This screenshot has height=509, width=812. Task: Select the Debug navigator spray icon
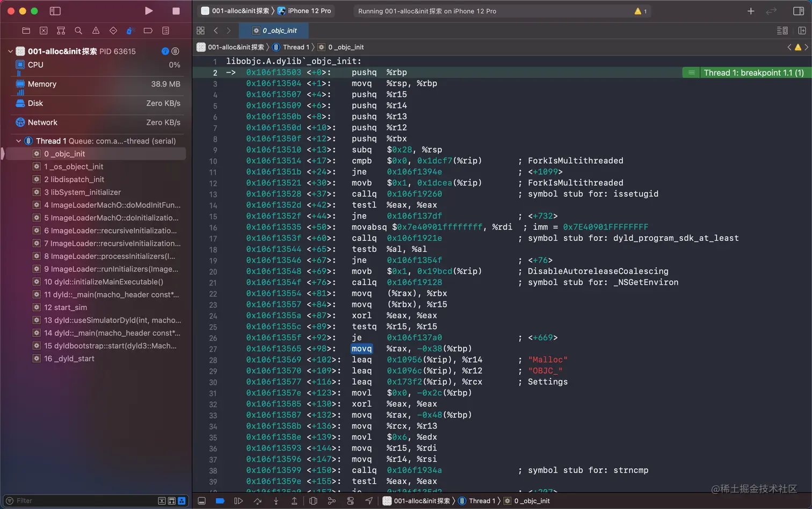click(x=130, y=31)
